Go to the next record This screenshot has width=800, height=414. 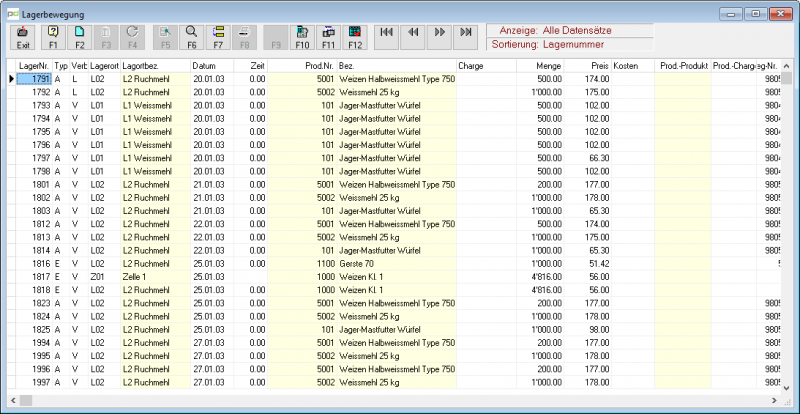[440, 37]
